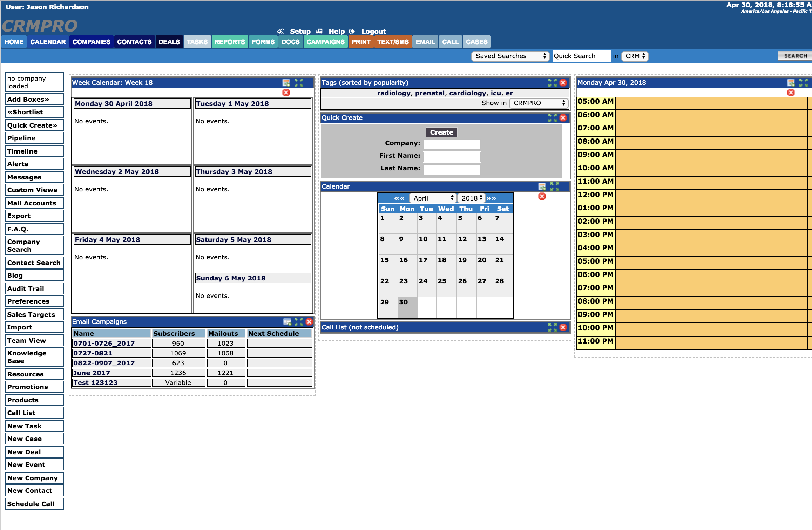Open the 0701-0726_2017 campaign link
Image resolution: width=812 pixels, height=530 pixels.
[x=104, y=344]
